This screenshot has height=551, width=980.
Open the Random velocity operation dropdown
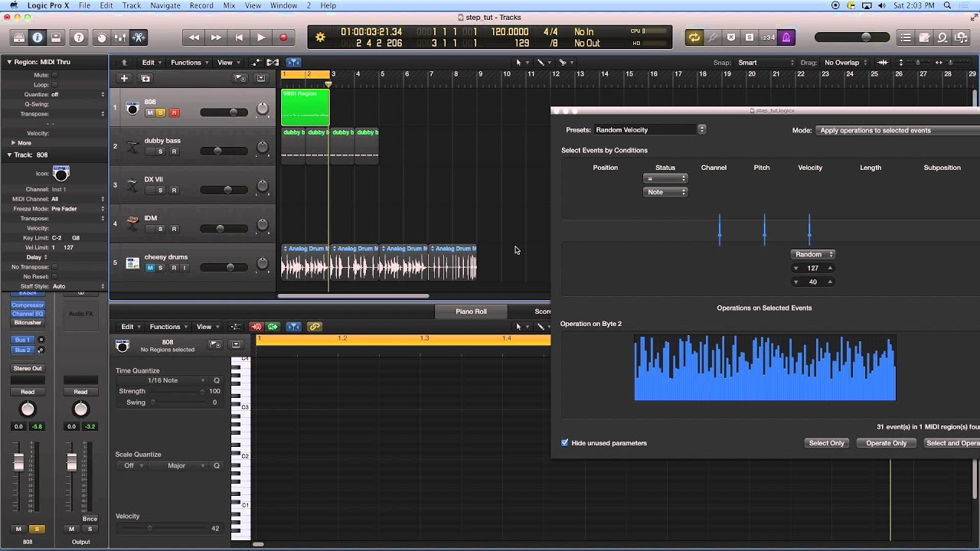coord(812,254)
